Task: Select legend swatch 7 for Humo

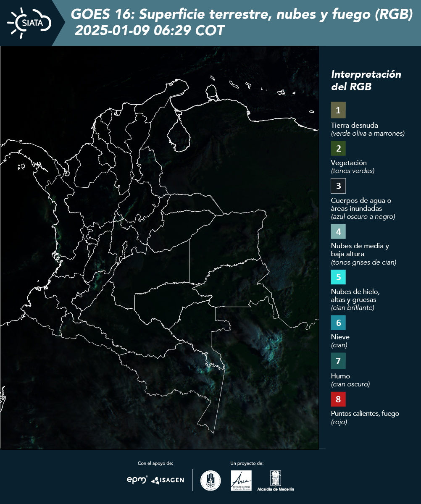Action: [x=338, y=361]
